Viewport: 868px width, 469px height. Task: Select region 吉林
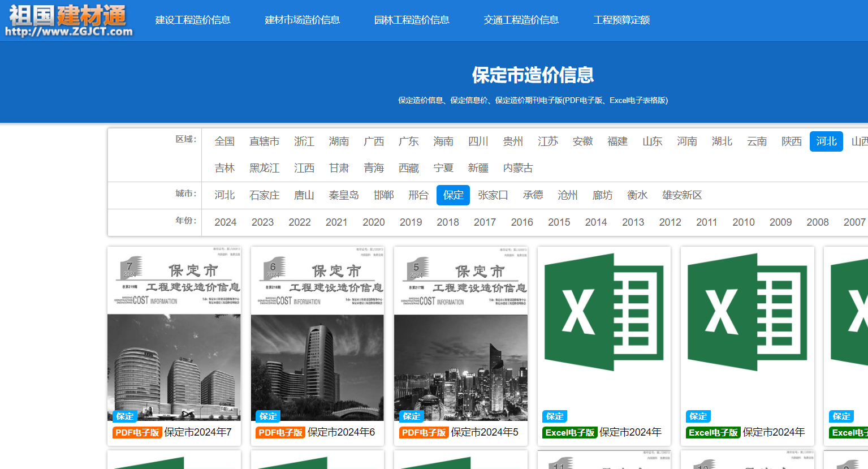[x=224, y=168]
